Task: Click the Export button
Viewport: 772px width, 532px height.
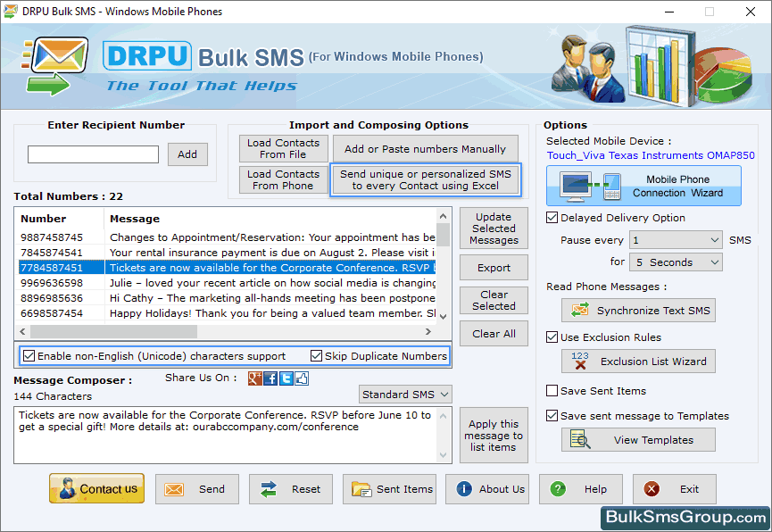Action: pyautogui.click(x=494, y=268)
